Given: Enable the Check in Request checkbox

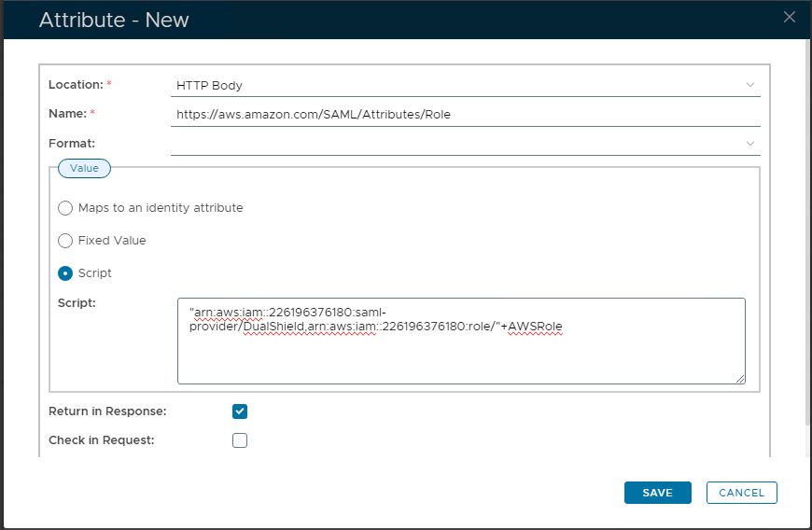Looking at the screenshot, I should point(240,440).
